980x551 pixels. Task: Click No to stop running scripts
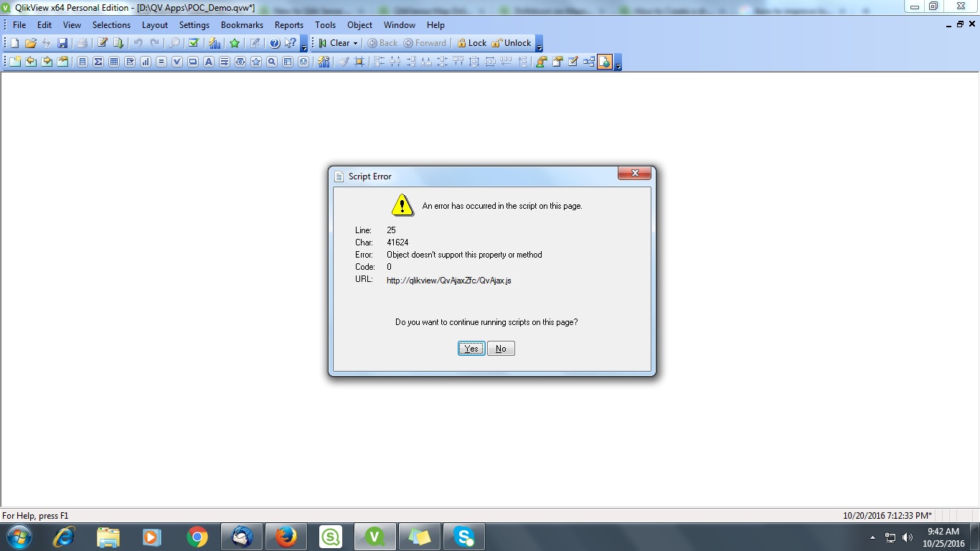[501, 349]
